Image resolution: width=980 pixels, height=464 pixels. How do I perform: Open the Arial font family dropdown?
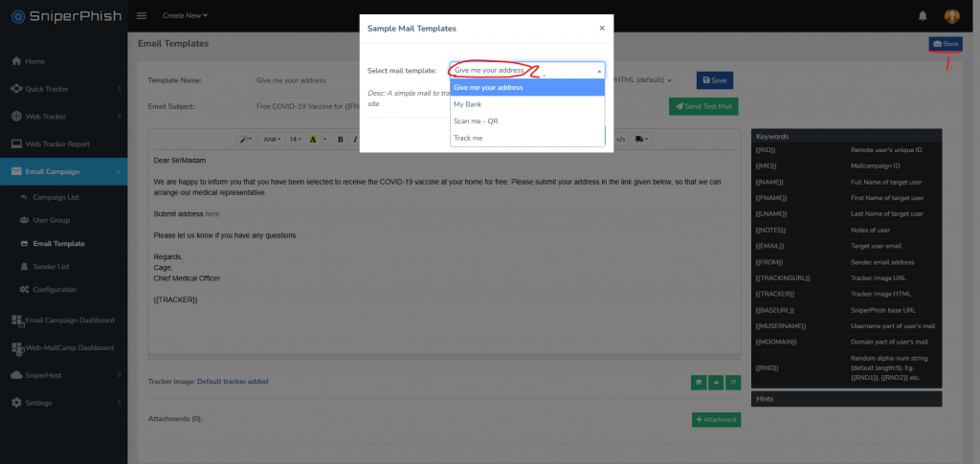pyautogui.click(x=272, y=140)
